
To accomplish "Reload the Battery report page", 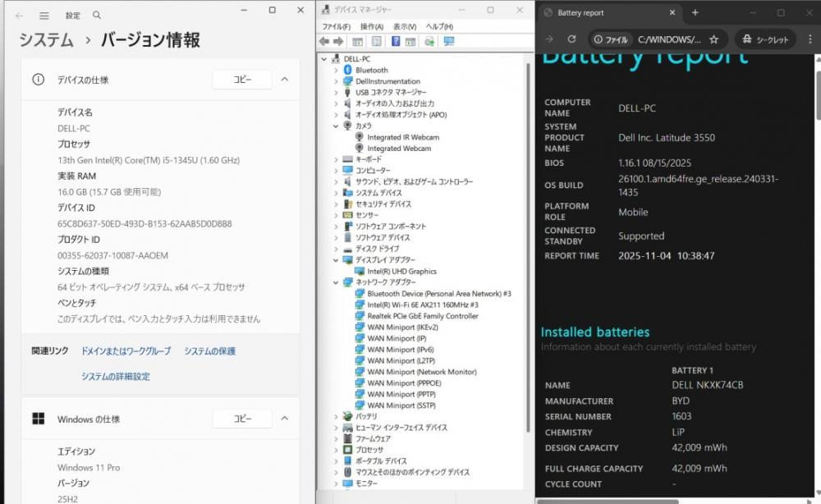I will click(x=571, y=39).
